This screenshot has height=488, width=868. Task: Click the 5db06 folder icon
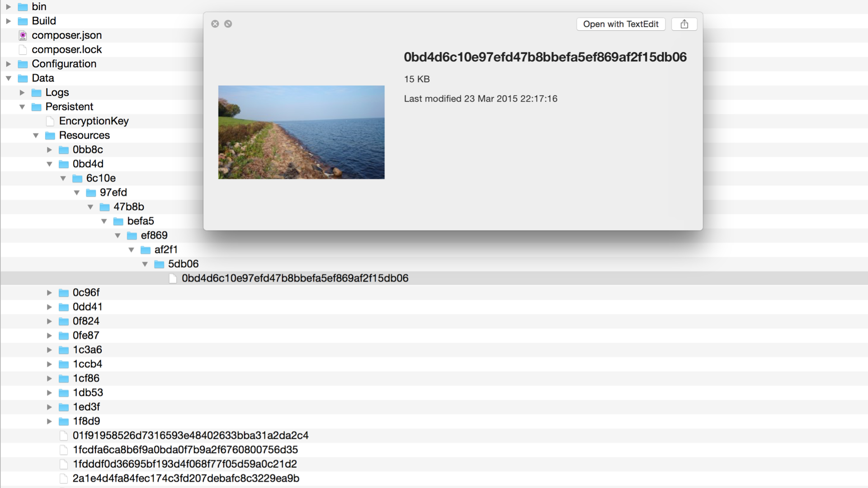point(159,264)
